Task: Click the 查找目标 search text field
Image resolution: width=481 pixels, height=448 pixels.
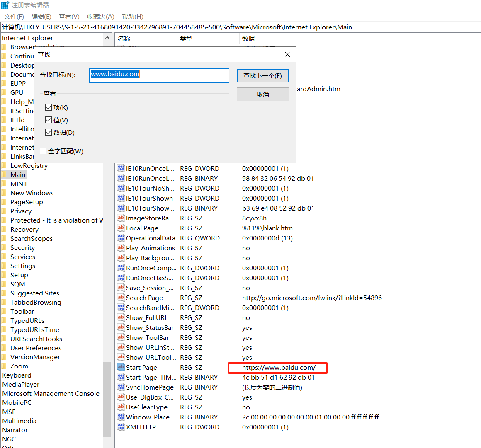Action: click(159, 75)
